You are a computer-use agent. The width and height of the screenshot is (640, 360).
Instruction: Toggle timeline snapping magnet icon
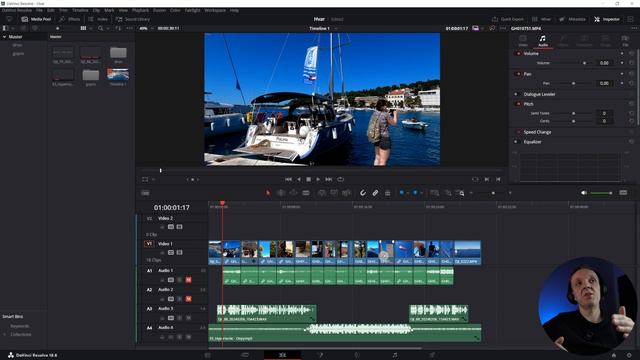362,193
